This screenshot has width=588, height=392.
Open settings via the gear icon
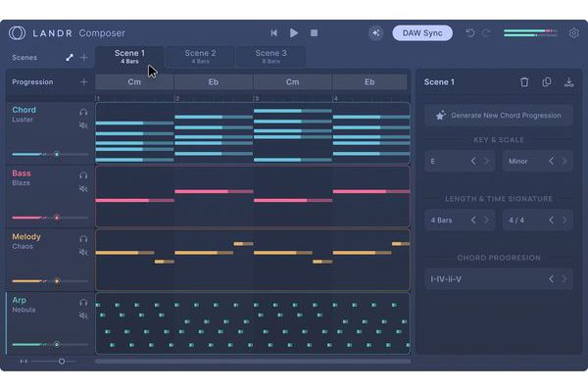(574, 33)
